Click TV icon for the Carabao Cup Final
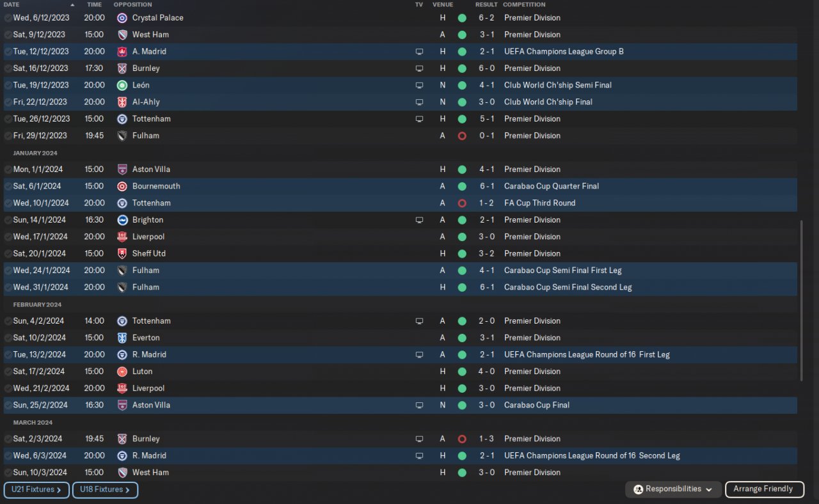Viewport: 819px width, 504px height. (419, 406)
